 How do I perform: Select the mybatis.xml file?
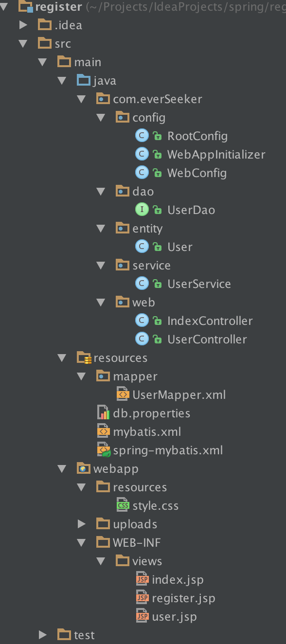tap(147, 431)
